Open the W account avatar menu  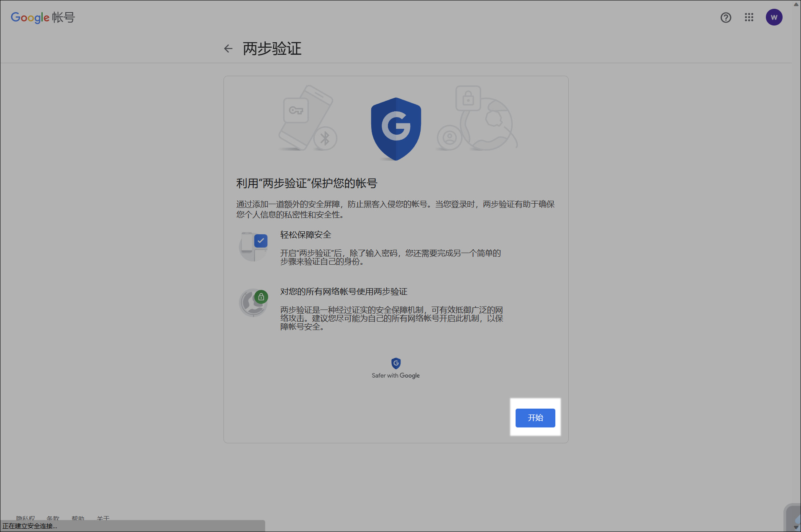click(774, 17)
